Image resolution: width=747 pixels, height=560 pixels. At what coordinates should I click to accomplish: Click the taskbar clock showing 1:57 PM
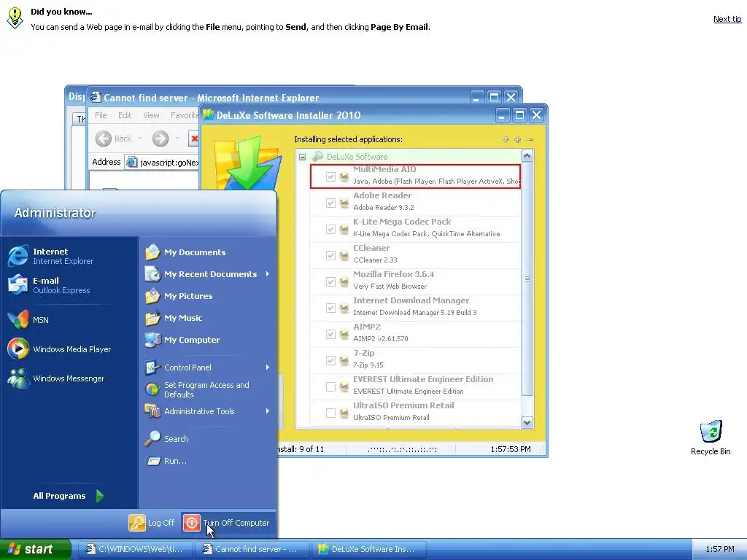[720, 549]
